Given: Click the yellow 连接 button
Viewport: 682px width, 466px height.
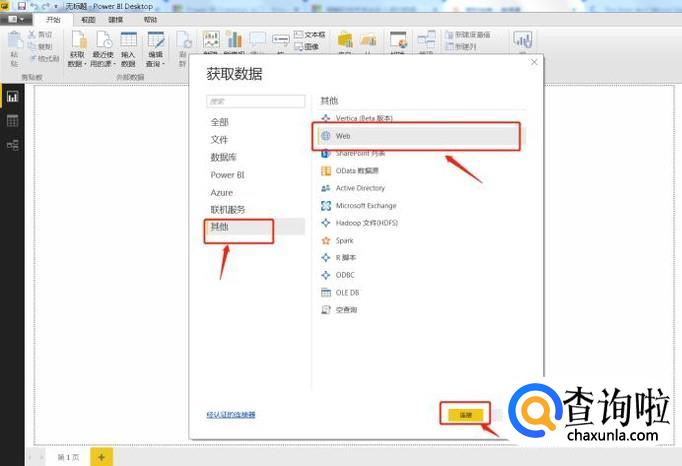Looking at the screenshot, I should [x=465, y=415].
